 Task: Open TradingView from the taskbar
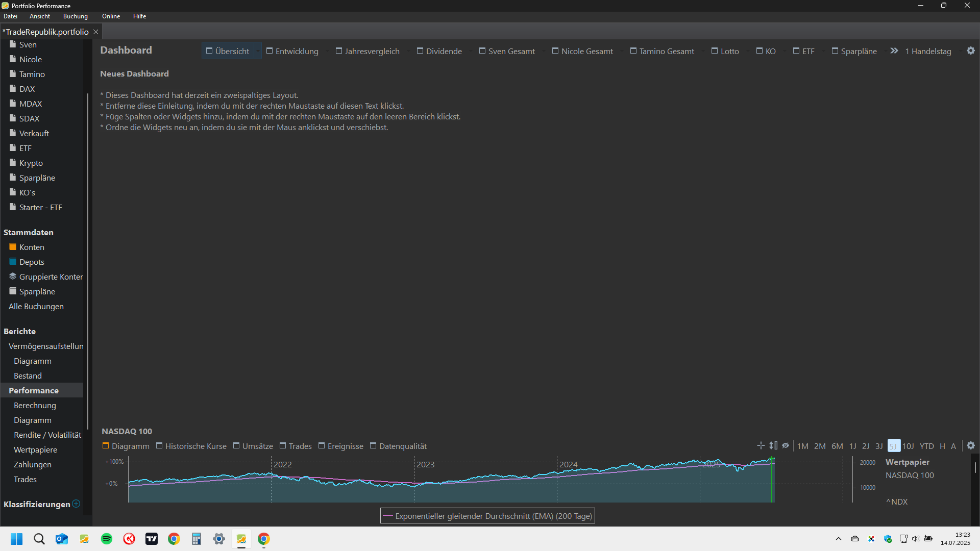(x=152, y=539)
